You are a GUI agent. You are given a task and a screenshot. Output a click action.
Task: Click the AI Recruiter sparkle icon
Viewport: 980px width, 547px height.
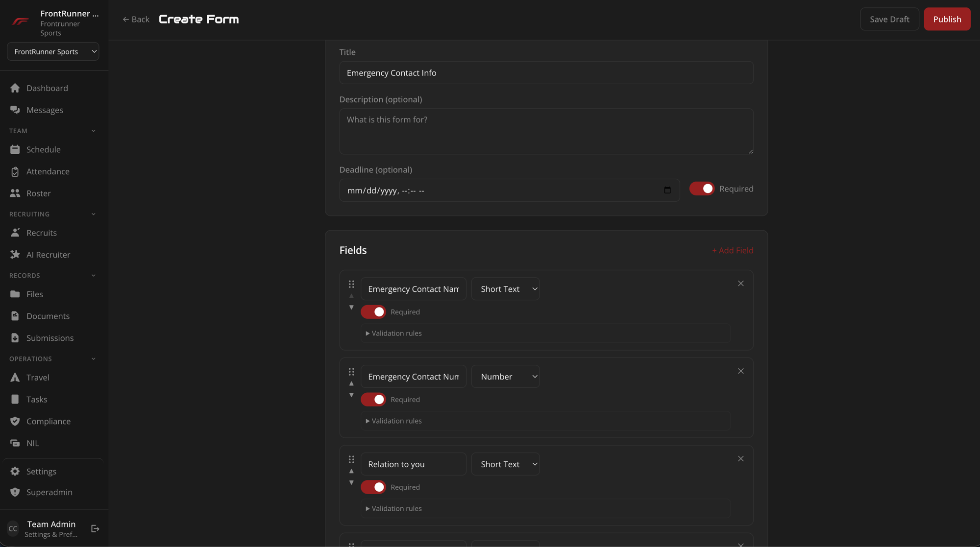tap(15, 255)
